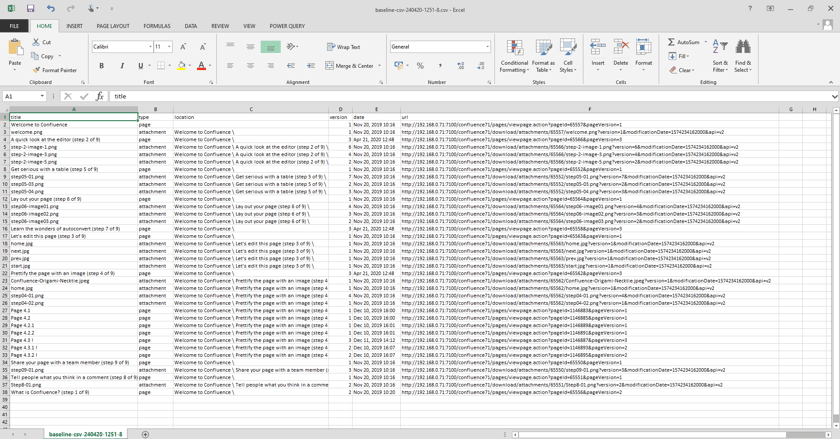Open the Clear dropdown

[681, 70]
